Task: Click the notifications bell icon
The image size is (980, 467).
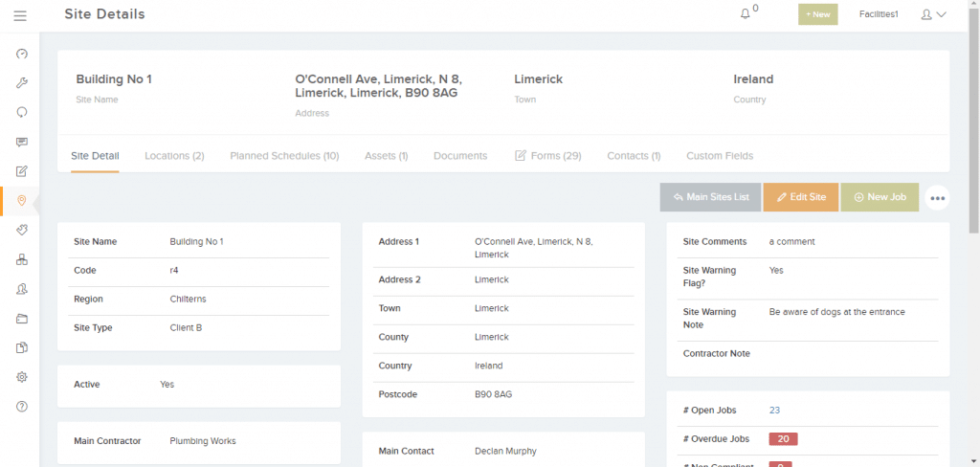Action: (x=746, y=14)
